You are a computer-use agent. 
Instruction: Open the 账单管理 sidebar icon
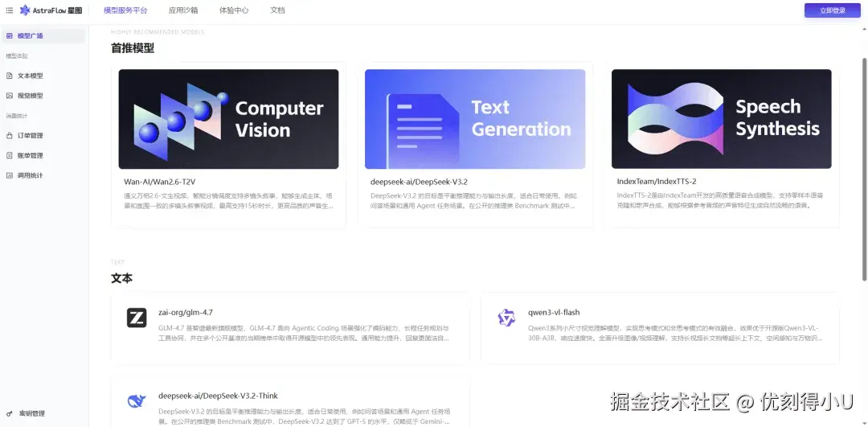click(10, 156)
